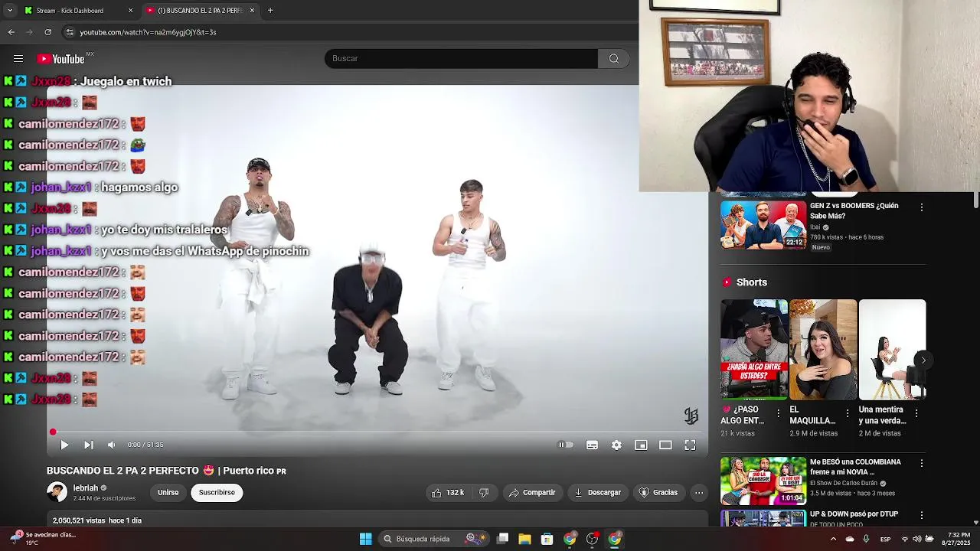Viewport: 980px width, 551px height.
Task: Open the tab search dropdown arrow
Action: [x=9, y=11]
